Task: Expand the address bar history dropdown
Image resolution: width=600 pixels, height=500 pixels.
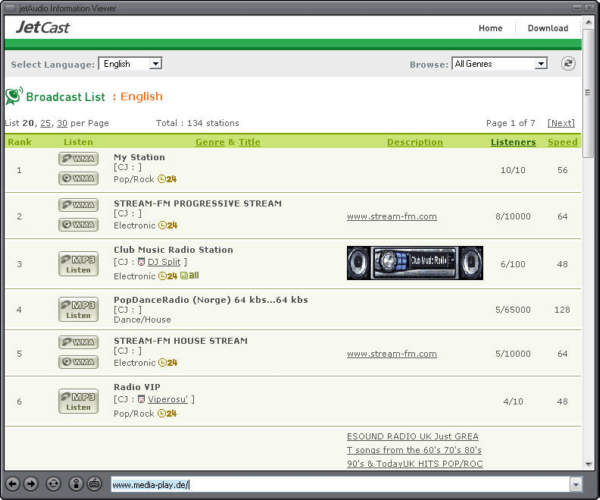Action: [576, 485]
